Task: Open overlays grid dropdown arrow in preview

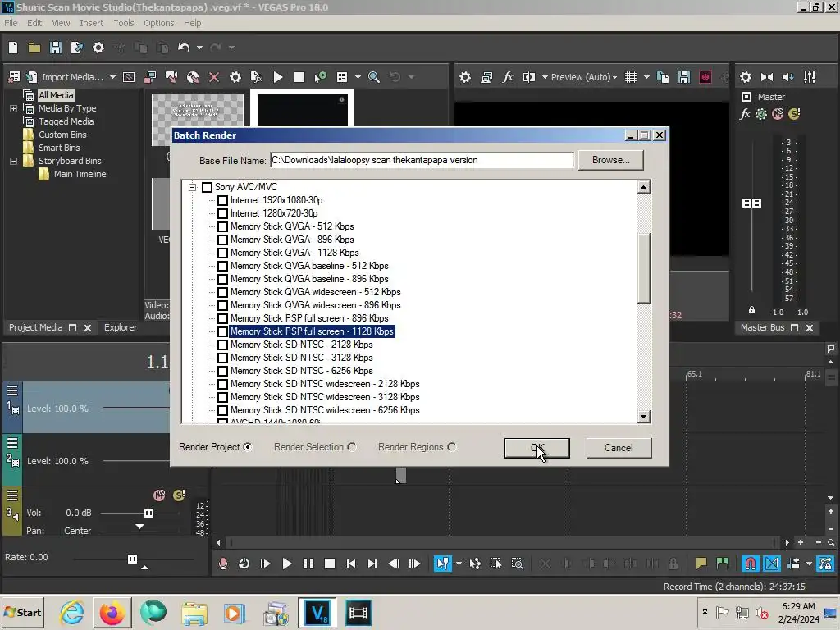Action: point(646,77)
